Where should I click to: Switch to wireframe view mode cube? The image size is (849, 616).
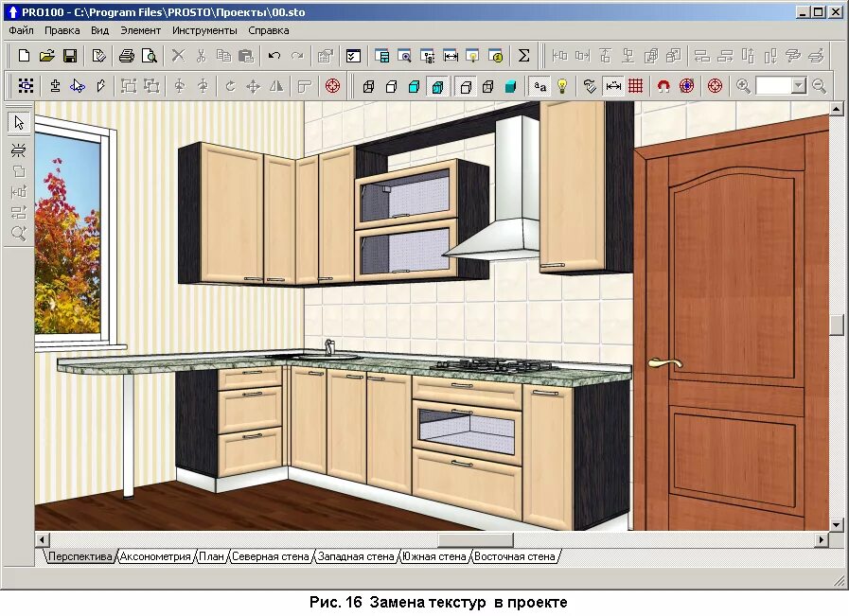coord(368,85)
